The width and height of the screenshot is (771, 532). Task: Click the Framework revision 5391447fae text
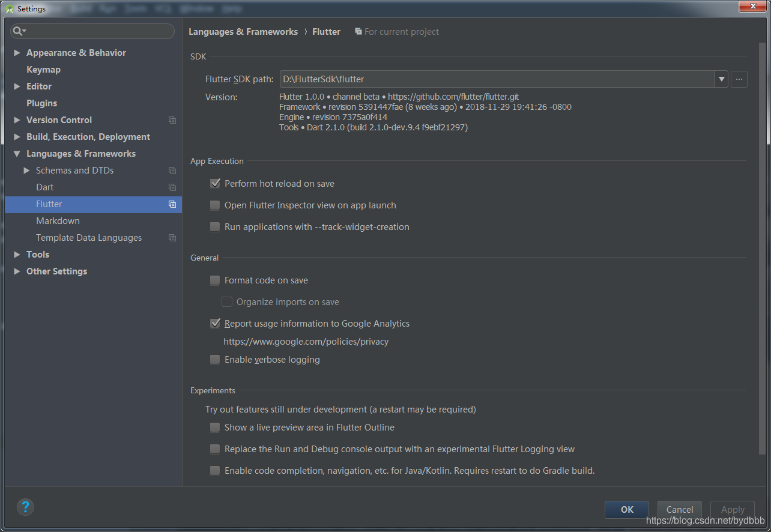pyautogui.click(x=425, y=107)
